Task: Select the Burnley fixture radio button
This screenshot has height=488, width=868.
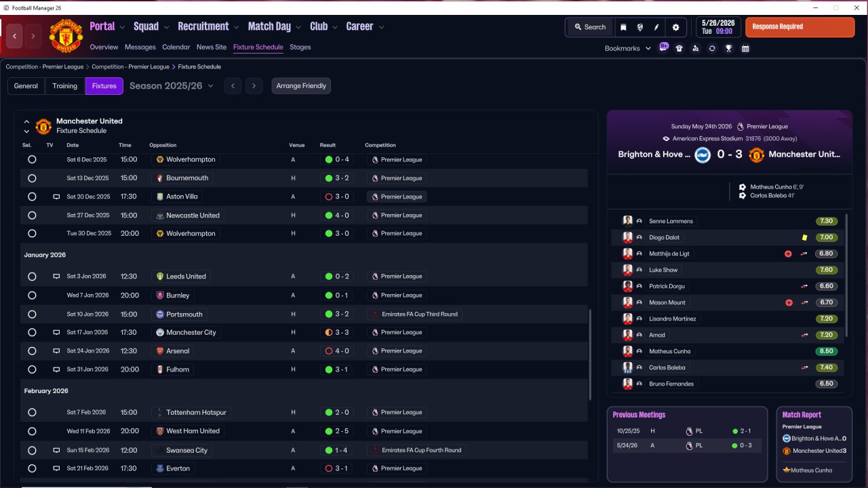Action: [x=32, y=296]
